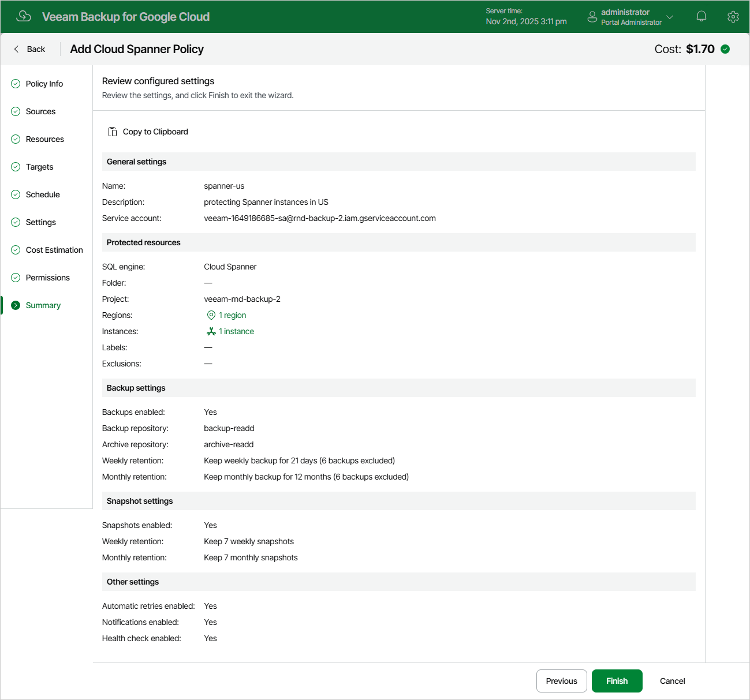Expand the administrator account dropdown chevron
750x700 pixels.
[x=670, y=17]
